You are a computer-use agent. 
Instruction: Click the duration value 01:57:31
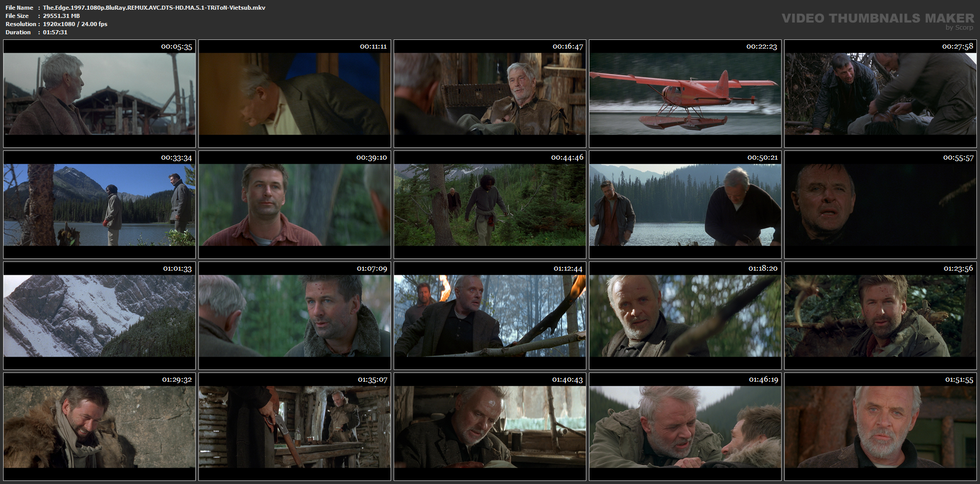[55, 32]
